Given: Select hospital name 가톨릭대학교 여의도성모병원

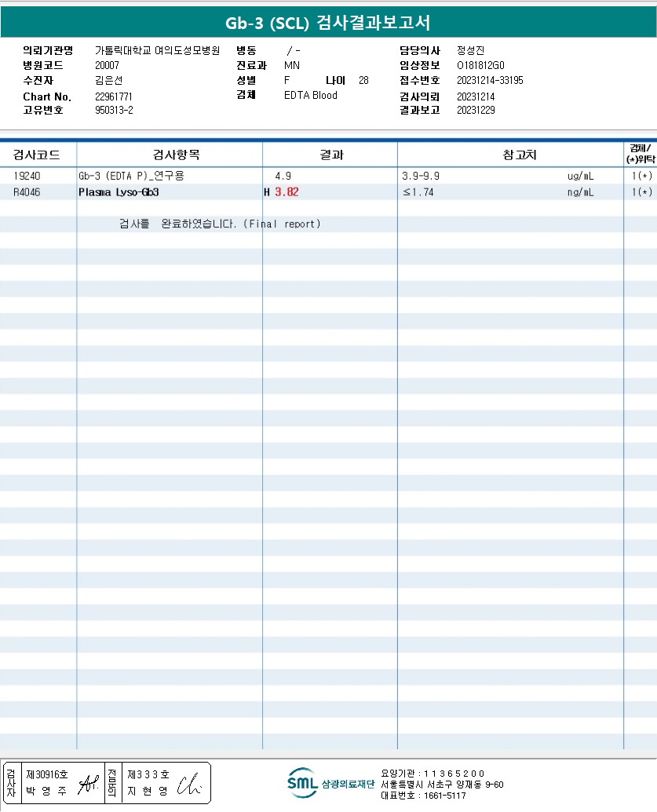Looking at the screenshot, I should 158,50.
